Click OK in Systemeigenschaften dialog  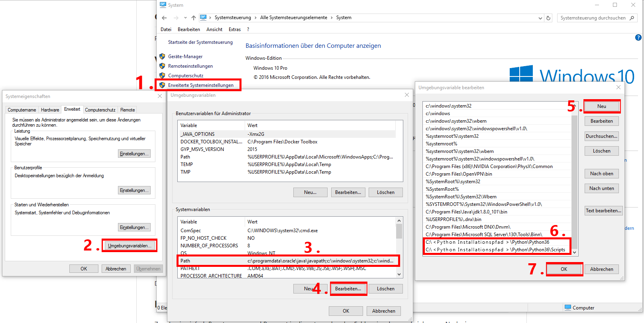(x=84, y=269)
